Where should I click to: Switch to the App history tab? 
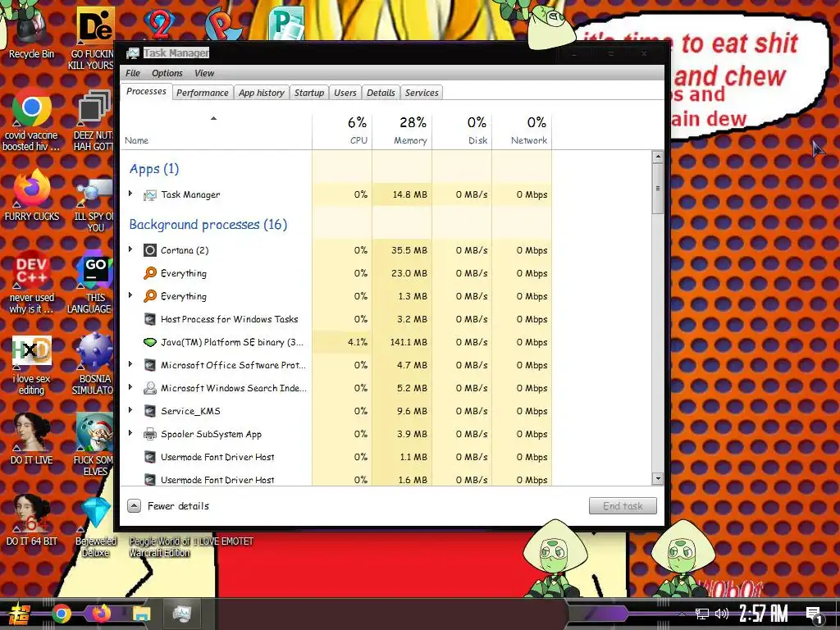click(262, 93)
